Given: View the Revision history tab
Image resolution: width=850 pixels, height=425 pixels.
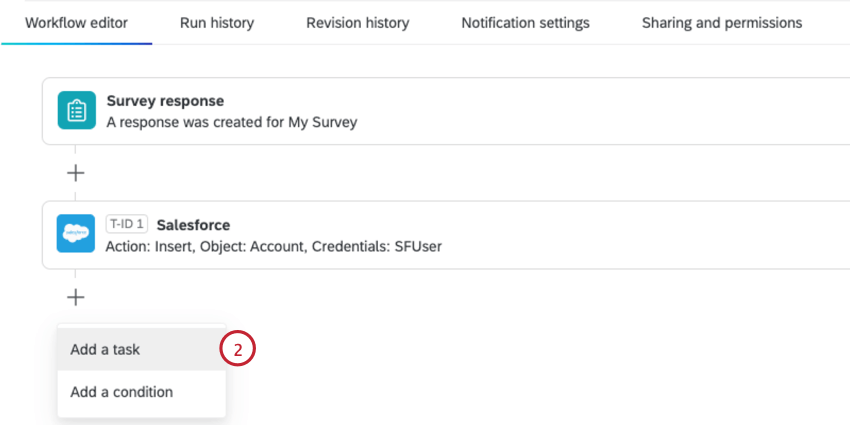Looking at the screenshot, I should [x=357, y=22].
